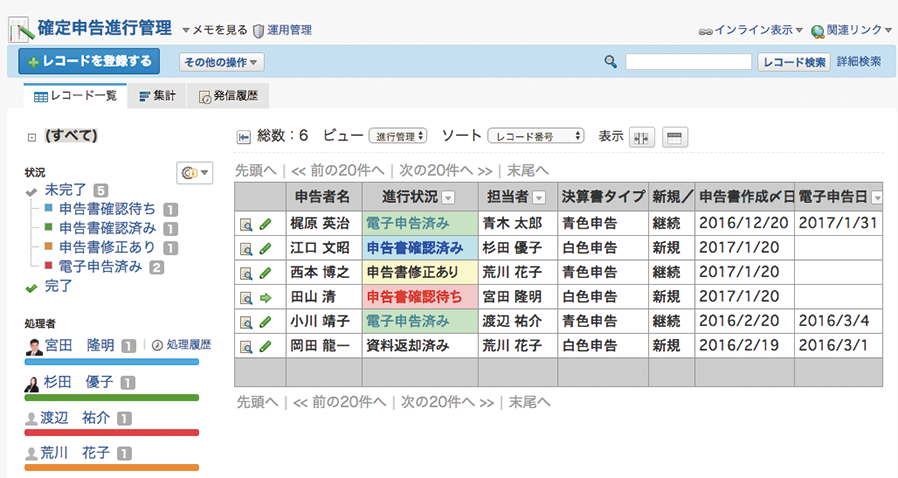Image resolution: width=898 pixels, height=478 pixels.
Task: Open the status settings gear dropdown
Action: [195, 172]
